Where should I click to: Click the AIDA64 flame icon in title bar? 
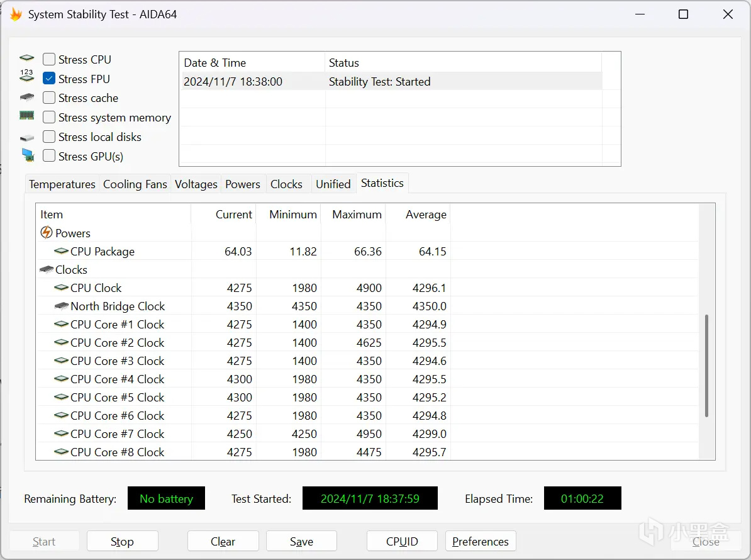(x=16, y=14)
